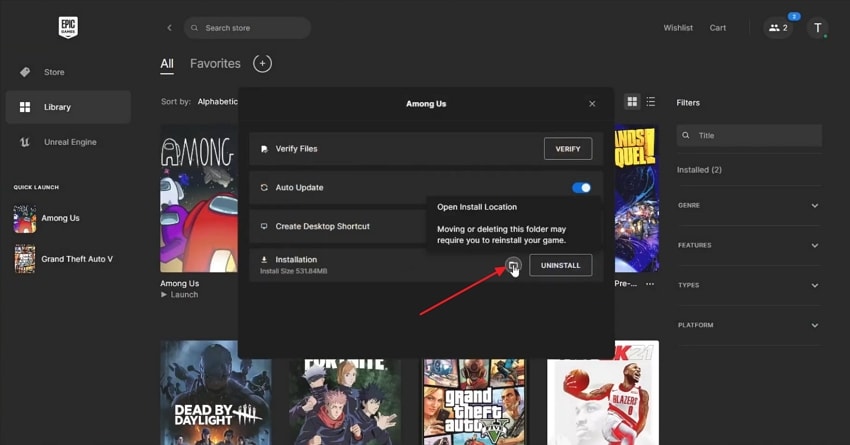
Task: Select the All tab
Action: point(167,64)
